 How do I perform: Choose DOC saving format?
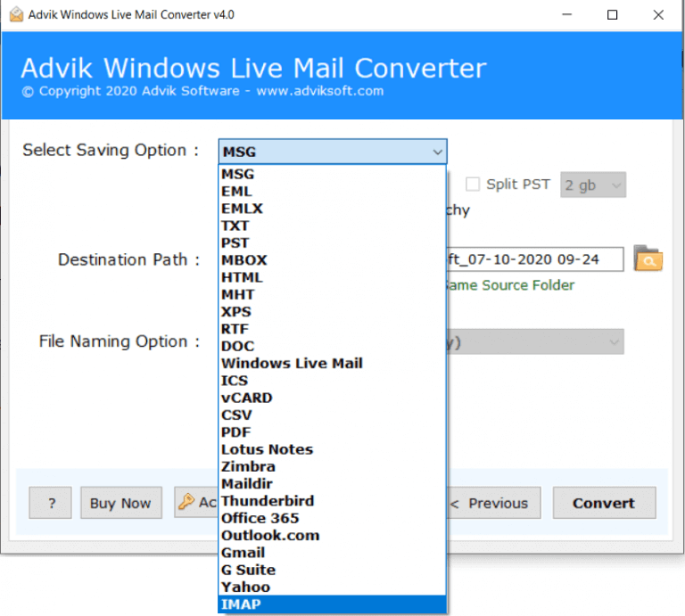pyautogui.click(x=332, y=346)
